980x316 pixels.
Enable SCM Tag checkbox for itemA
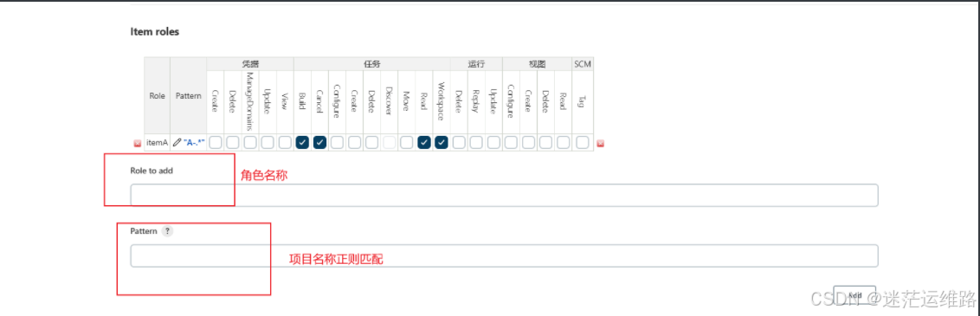(583, 142)
